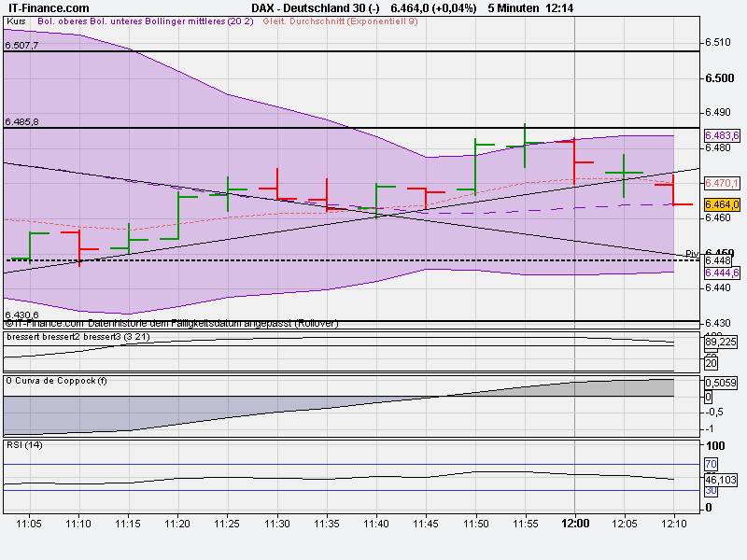The width and height of the screenshot is (747, 560).
Task: Click the 6.470,1 moving average price tag
Action: (723, 184)
